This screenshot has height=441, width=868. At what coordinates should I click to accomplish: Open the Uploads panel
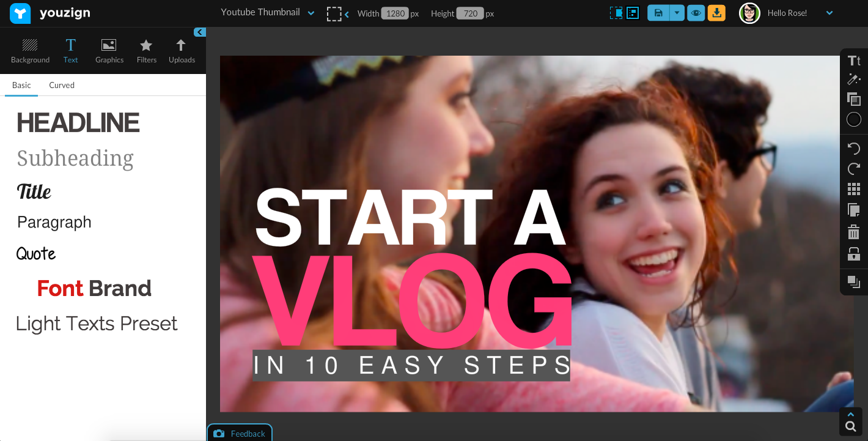182,51
